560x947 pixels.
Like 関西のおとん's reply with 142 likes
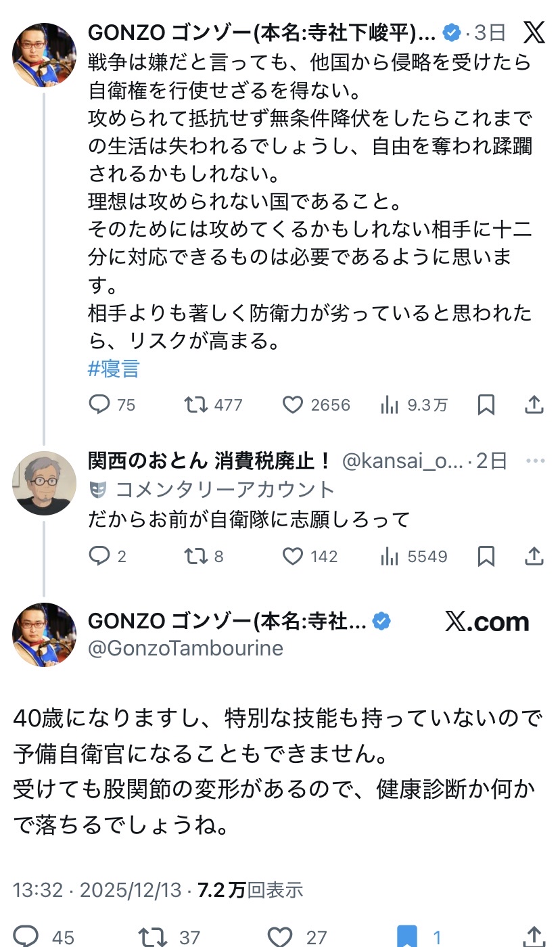pos(292,556)
